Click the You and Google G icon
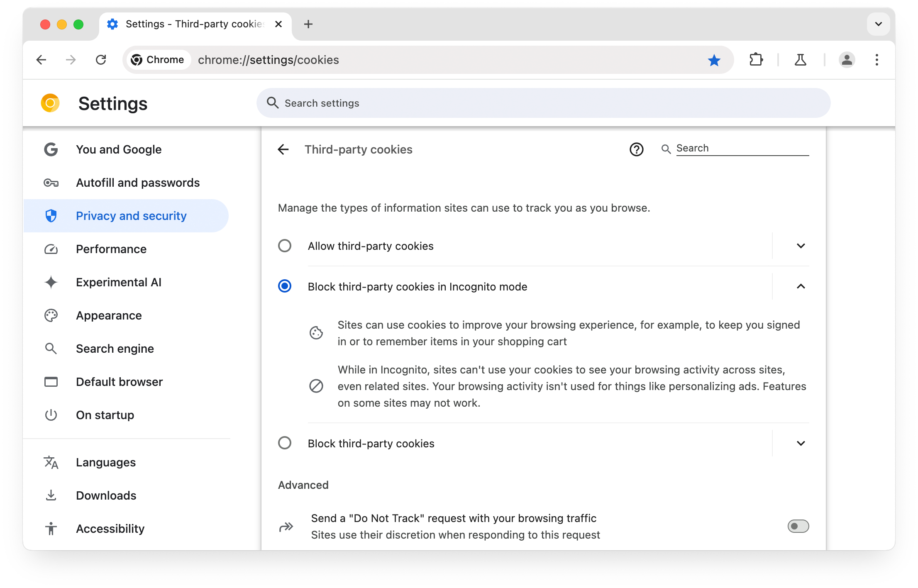Screen dimensions: 918x588 coord(51,149)
